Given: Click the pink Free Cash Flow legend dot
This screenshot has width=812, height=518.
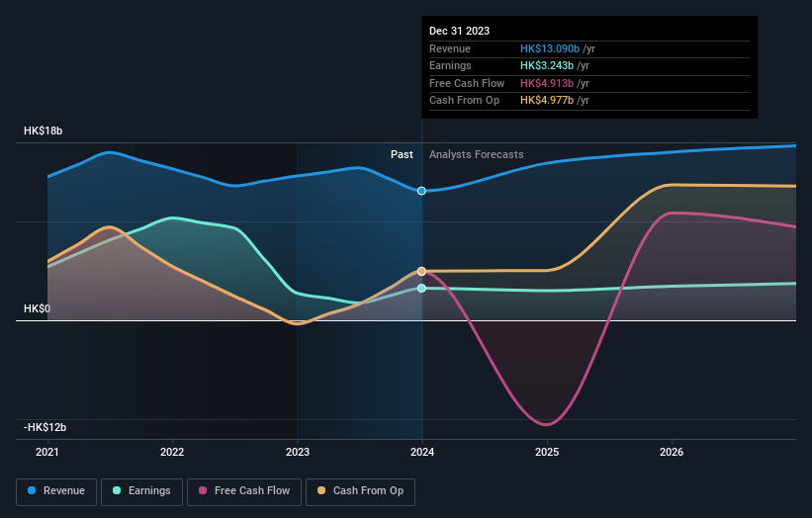Looking at the screenshot, I should (x=203, y=490).
